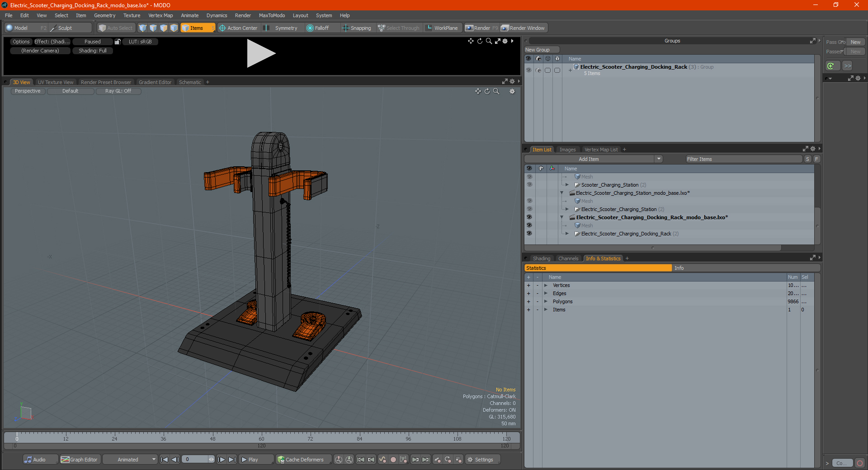Toggle second checkbox in Docking_Rack group row

[x=557, y=70]
